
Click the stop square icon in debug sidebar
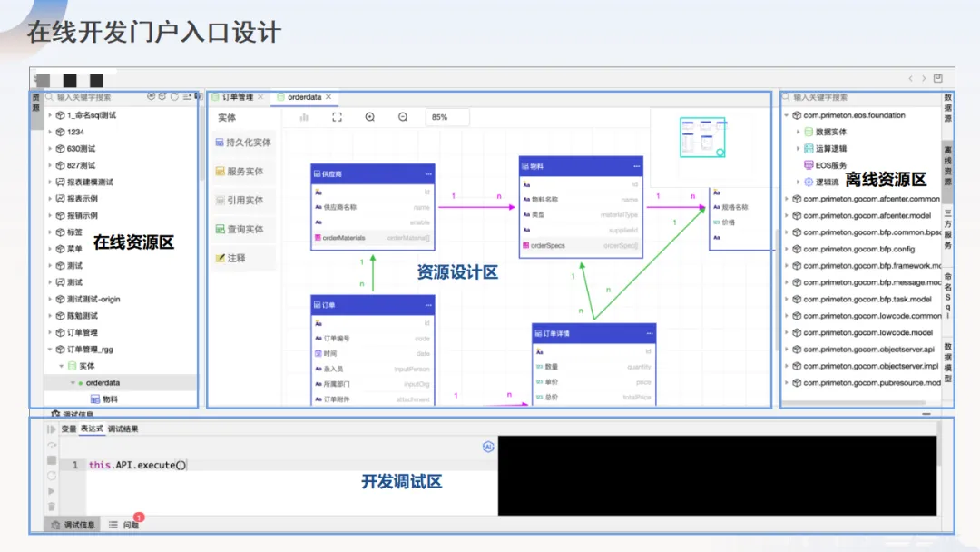52,460
